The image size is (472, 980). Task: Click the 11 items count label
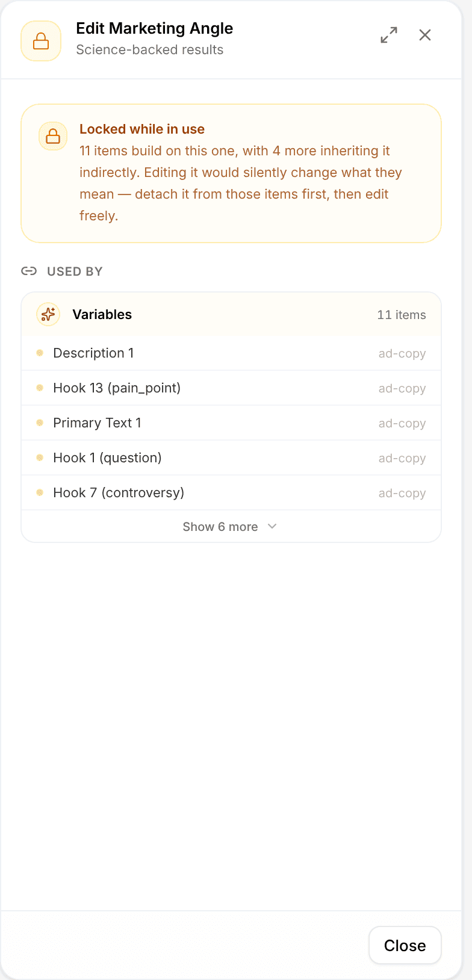coord(402,315)
